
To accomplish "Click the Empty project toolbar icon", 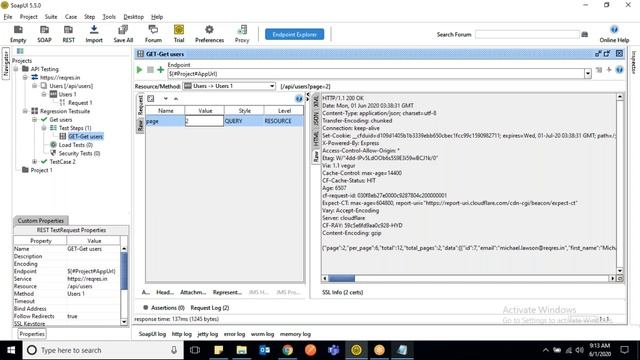I will [18, 30].
